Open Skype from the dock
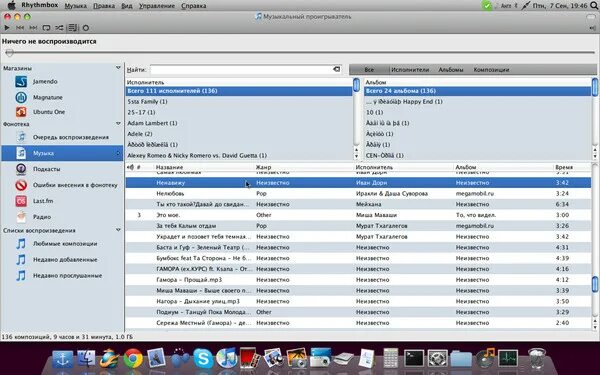The width and height of the screenshot is (600, 375). point(203,359)
